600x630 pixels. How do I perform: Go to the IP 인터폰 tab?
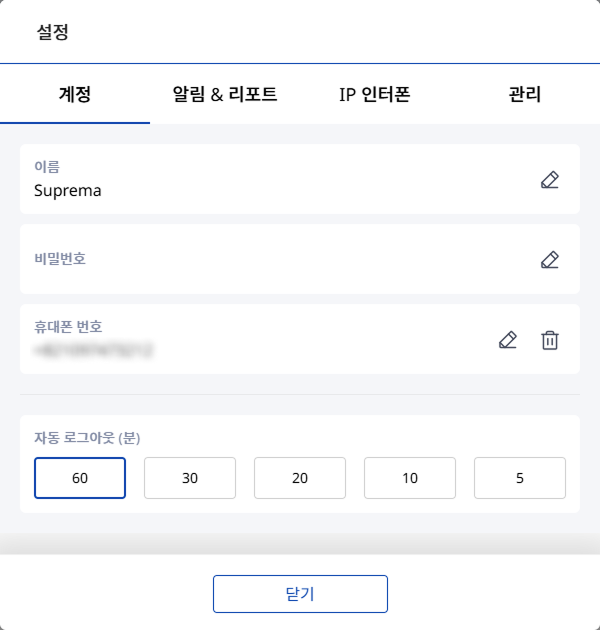click(375, 95)
